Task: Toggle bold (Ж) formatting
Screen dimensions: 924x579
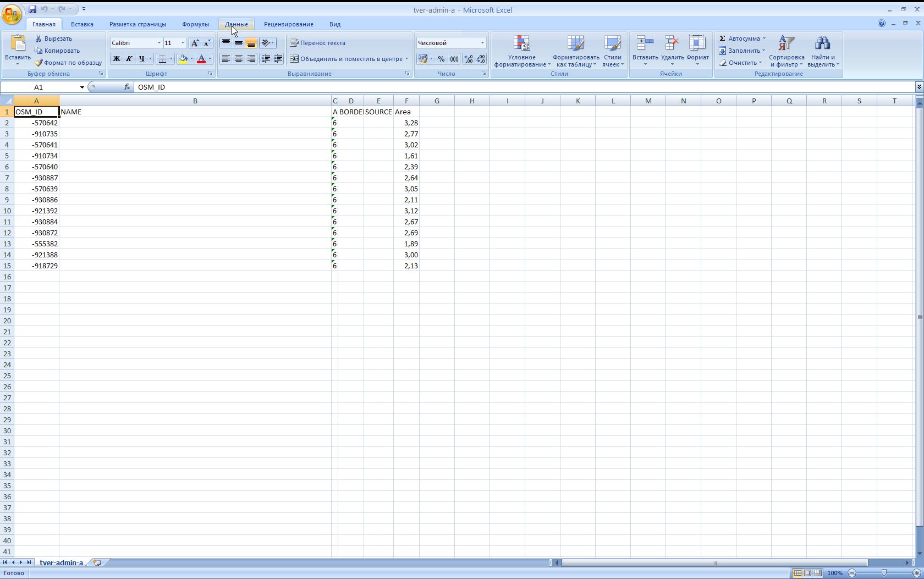Action: click(x=116, y=59)
